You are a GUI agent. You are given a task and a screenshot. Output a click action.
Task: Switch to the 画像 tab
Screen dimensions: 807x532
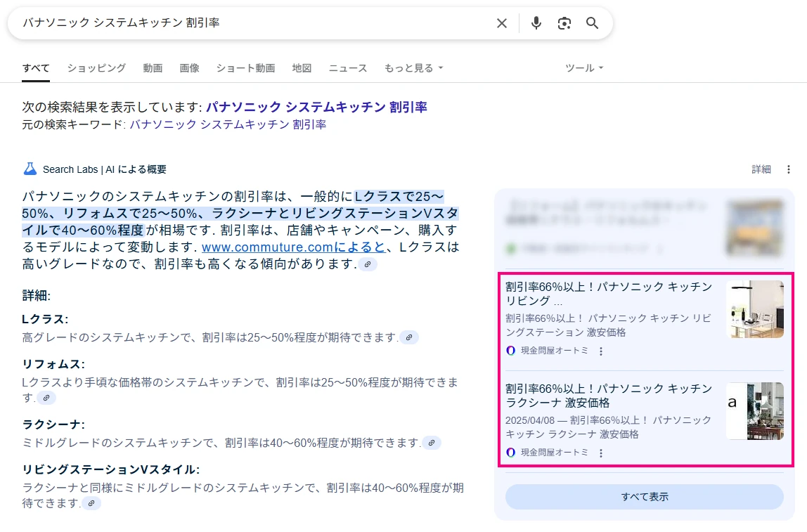pyautogui.click(x=189, y=68)
